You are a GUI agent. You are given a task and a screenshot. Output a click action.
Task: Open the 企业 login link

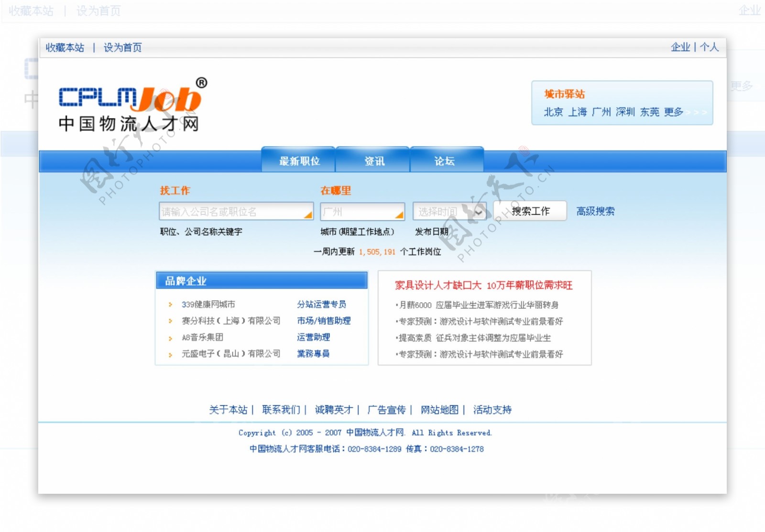[x=680, y=47]
